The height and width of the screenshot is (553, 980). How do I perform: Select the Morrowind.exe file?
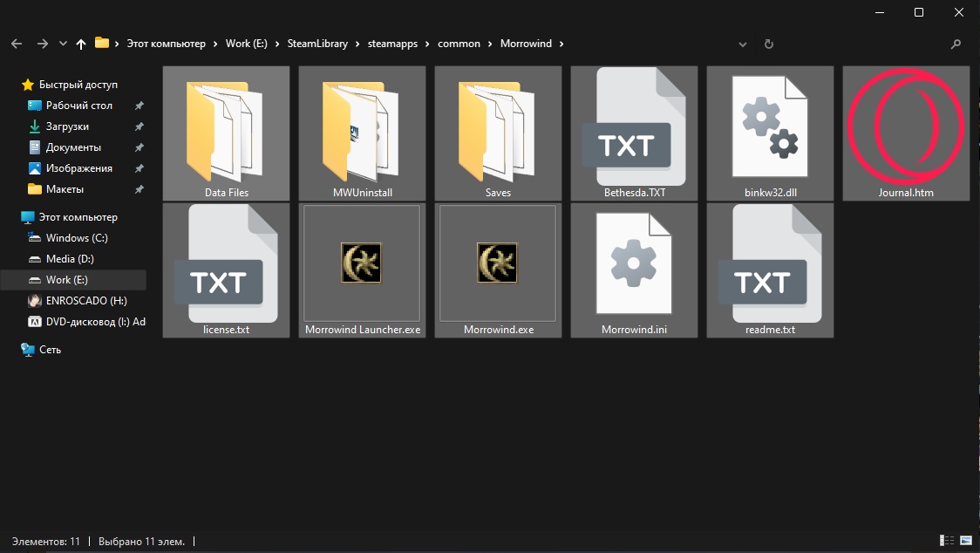click(498, 270)
